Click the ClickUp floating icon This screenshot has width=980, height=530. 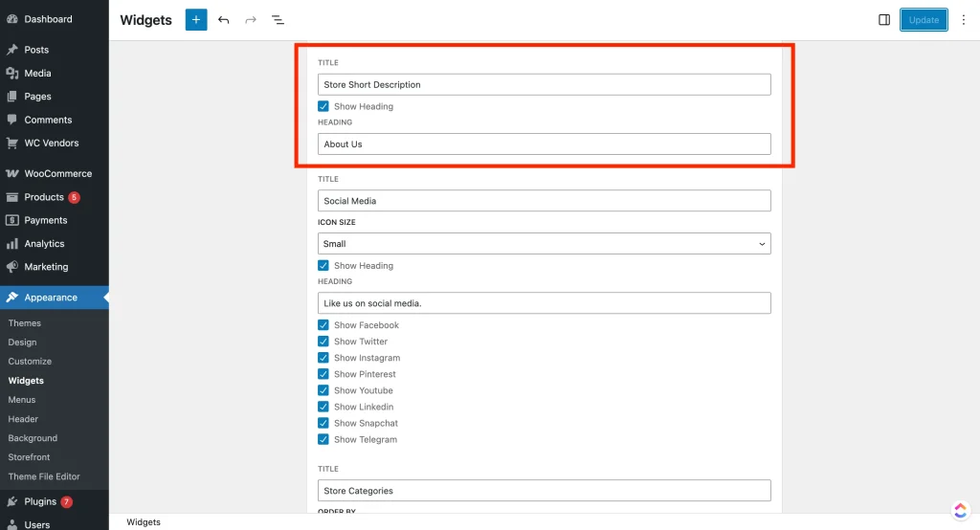[960, 510]
